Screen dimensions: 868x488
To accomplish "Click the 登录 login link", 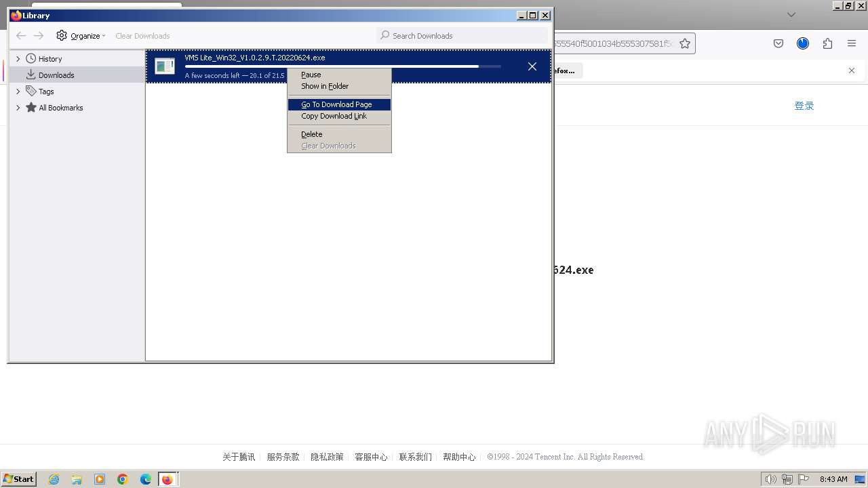I will pos(804,106).
